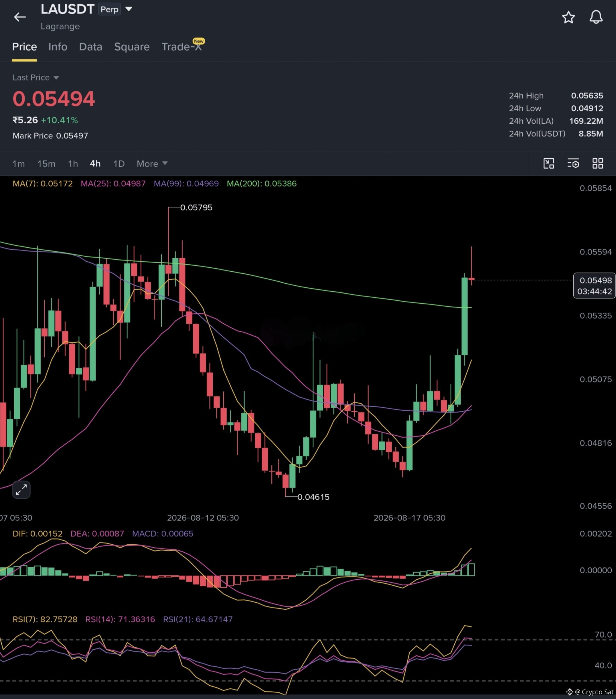Tap the MA(25): 0.04987 indicator label

113,184
